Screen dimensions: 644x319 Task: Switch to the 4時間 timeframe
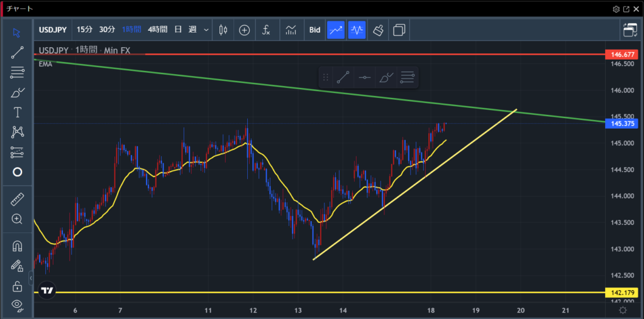pos(158,30)
